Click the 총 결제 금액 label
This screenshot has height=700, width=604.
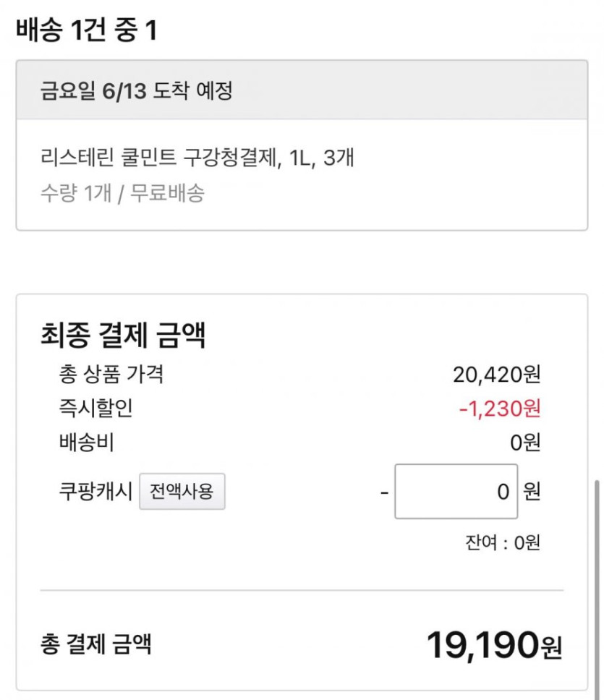tap(96, 644)
